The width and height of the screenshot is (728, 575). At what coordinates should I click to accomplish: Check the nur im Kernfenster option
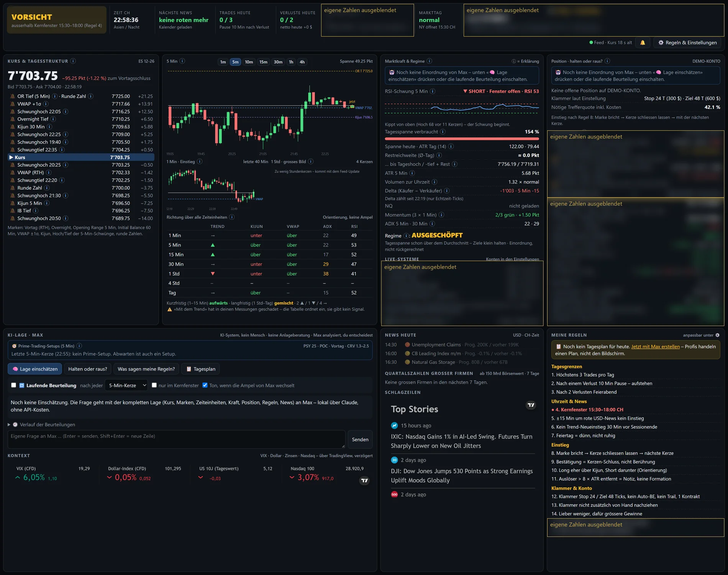(x=154, y=385)
